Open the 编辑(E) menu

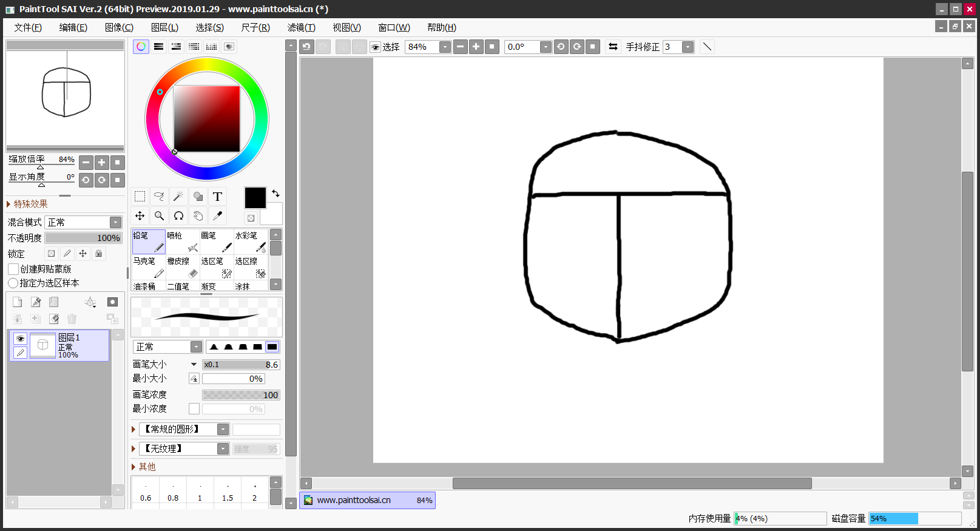click(73, 27)
